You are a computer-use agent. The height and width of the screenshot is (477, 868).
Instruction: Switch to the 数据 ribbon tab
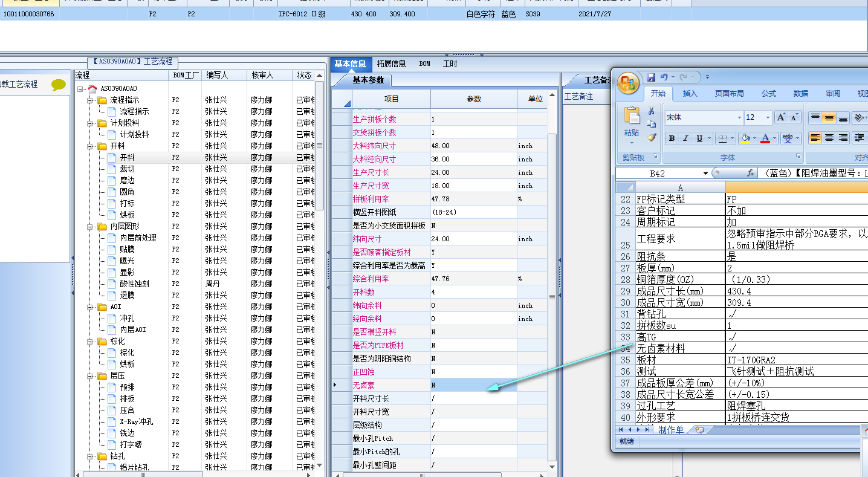pos(801,94)
